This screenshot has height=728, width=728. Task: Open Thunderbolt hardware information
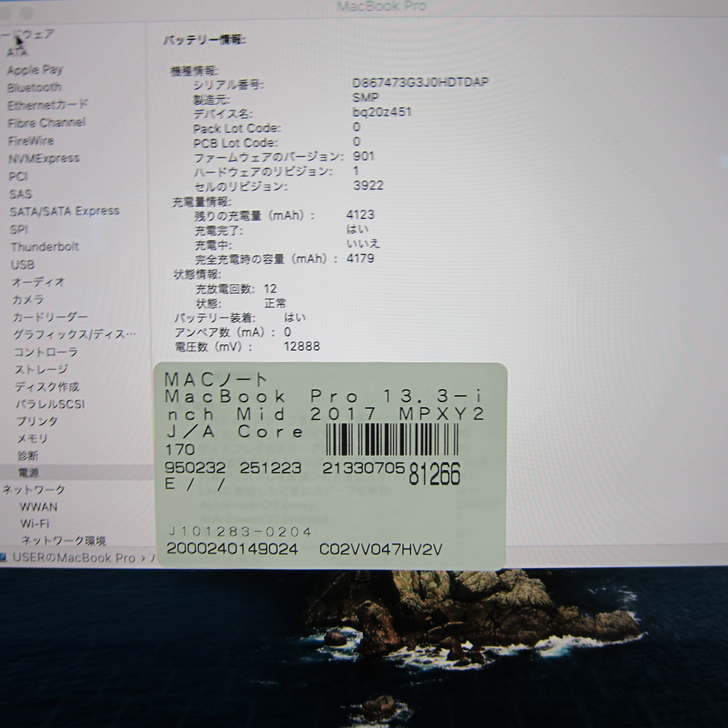[45, 247]
